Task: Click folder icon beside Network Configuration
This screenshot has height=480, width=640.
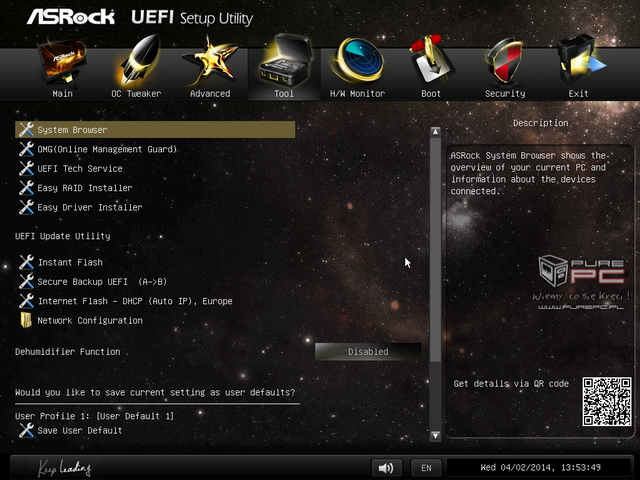Action: click(26, 320)
